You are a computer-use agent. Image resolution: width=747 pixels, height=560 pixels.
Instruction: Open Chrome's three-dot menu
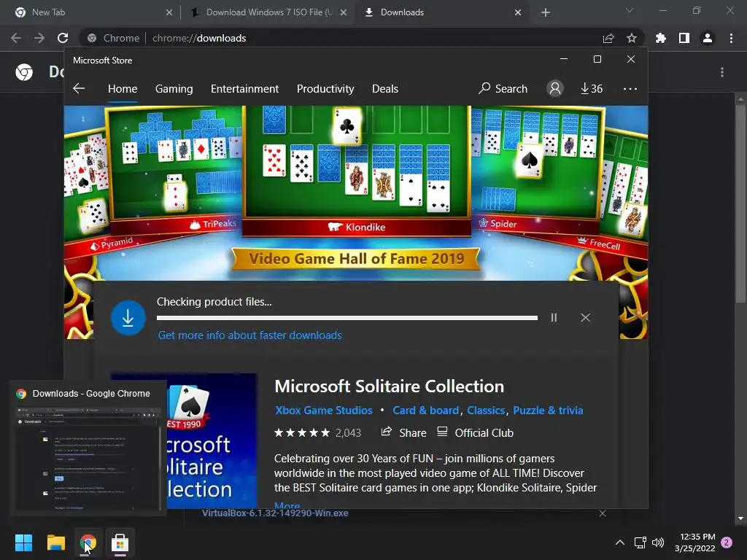pyautogui.click(x=731, y=38)
